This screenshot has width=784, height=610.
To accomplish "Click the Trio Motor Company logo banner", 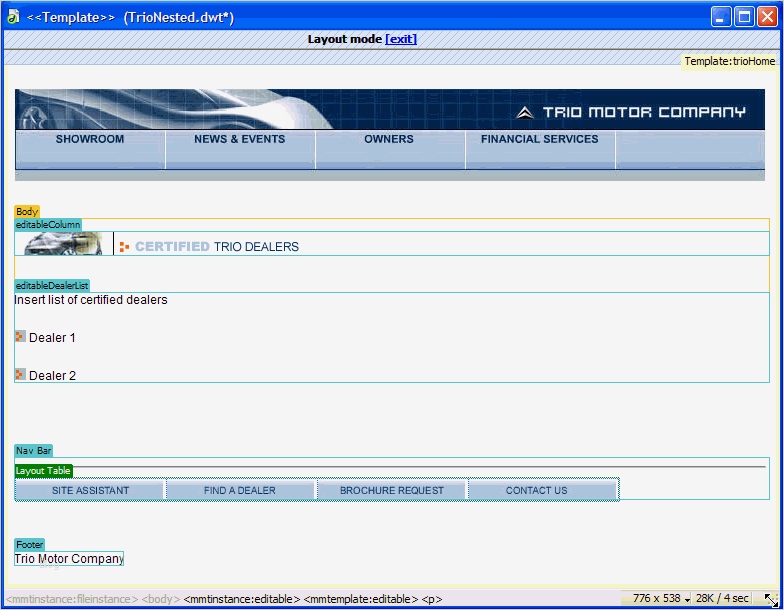I will point(390,110).
